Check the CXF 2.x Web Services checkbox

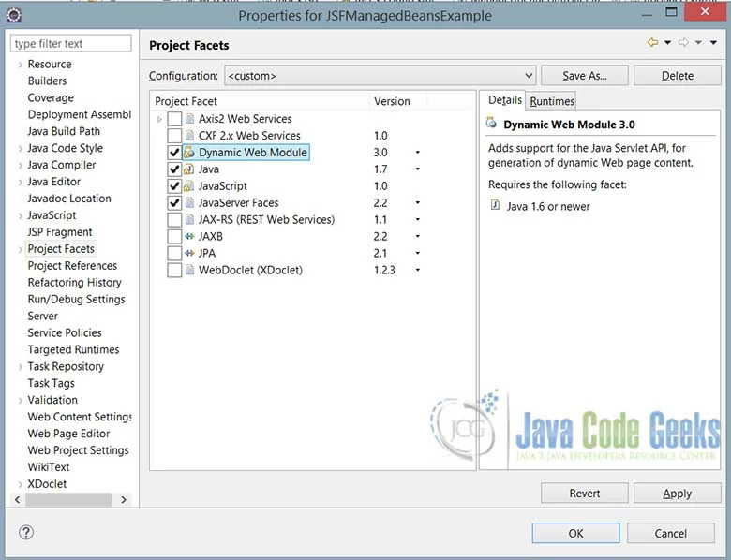[174, 136]
